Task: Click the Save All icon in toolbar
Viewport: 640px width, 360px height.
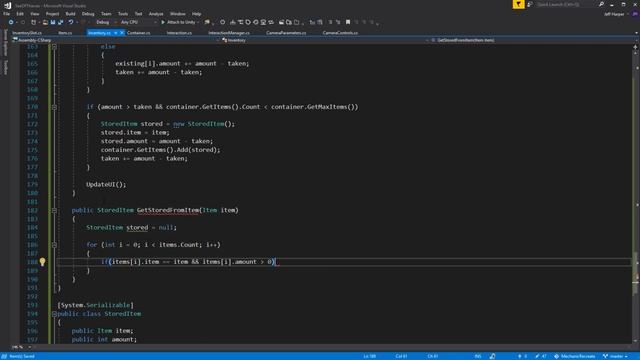Action: pyautogui.click(x=60, y=22)
